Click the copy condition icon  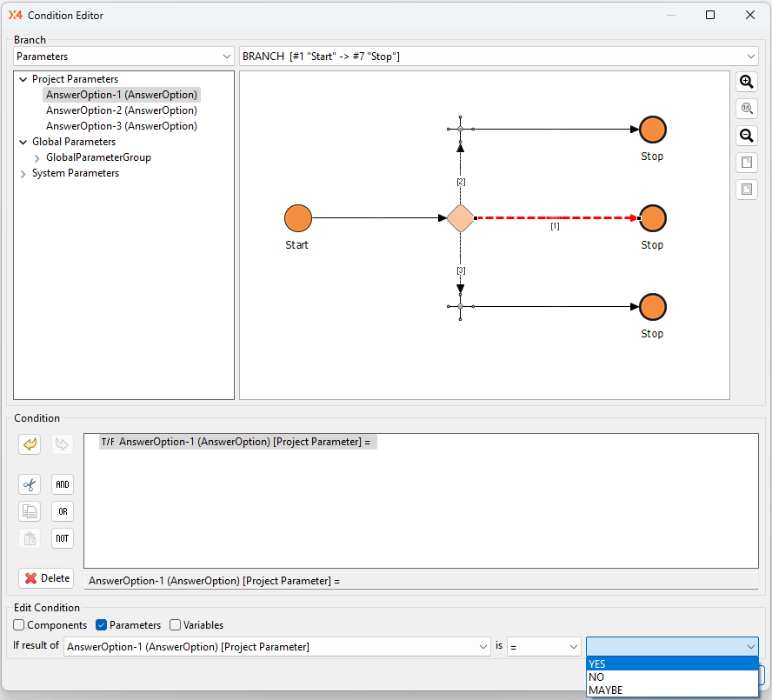click(30, 511)
